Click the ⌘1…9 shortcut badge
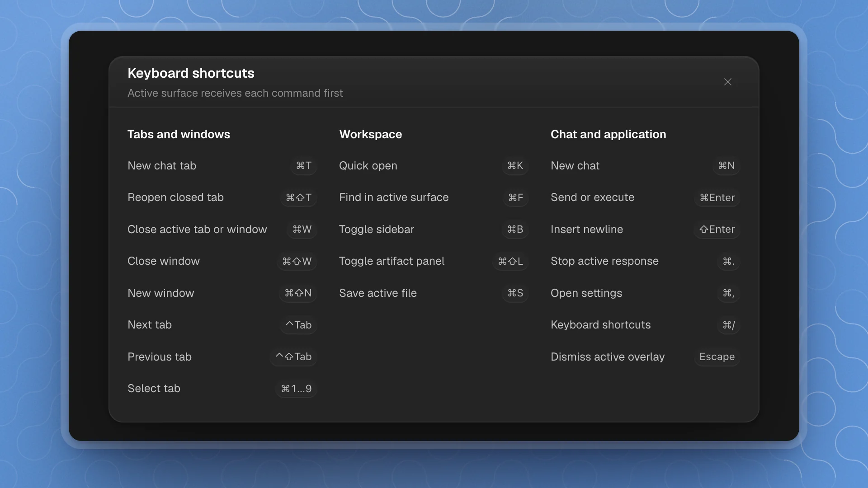Screen dimensions: 868x488 click(296, 389)
